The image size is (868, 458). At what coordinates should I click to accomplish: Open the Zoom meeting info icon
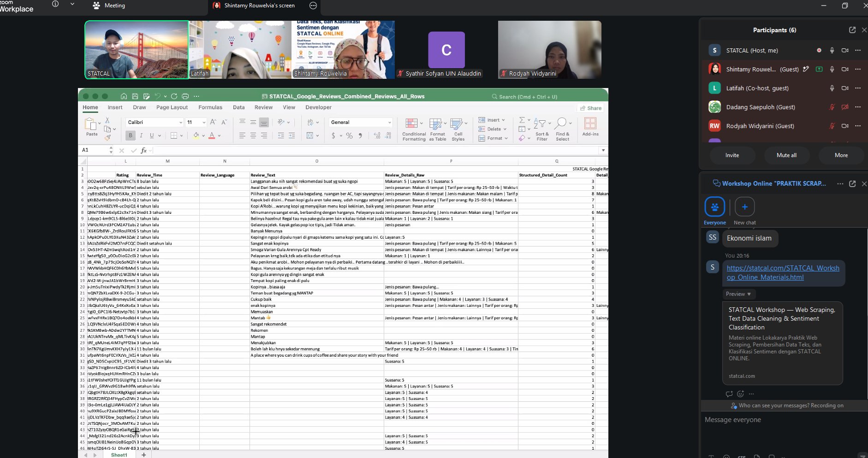click(x=55, y=4)
